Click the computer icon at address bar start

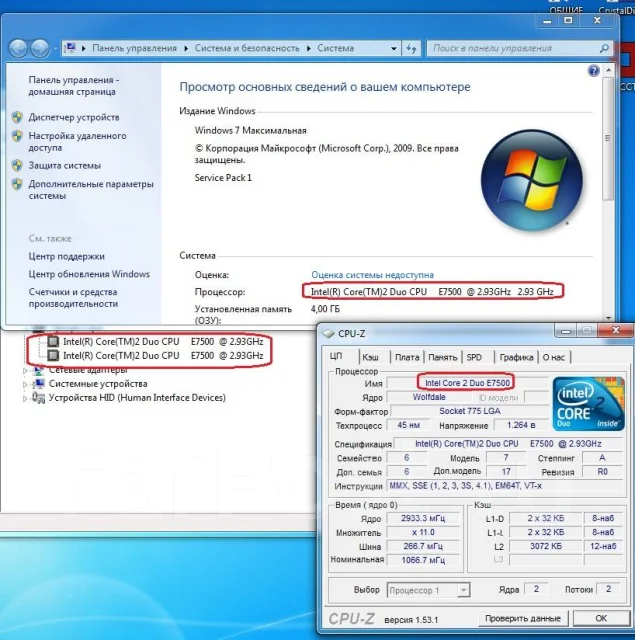tap(71, 48)
